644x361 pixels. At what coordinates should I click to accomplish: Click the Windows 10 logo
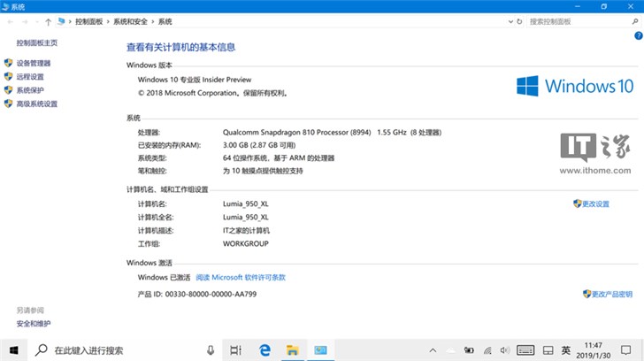click(575, 86)
